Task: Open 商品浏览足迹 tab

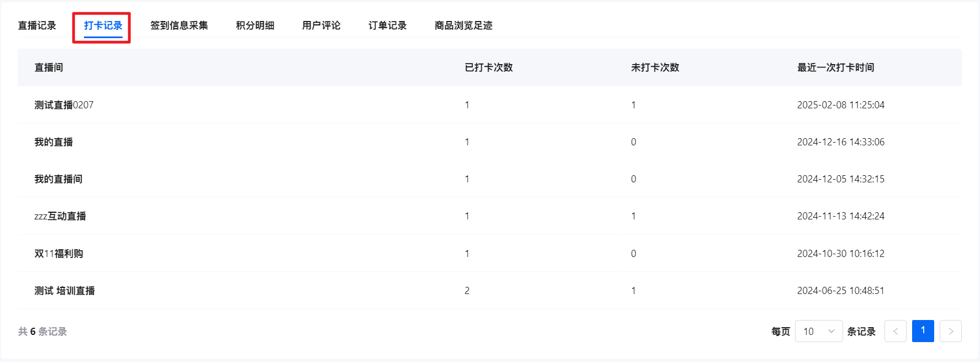Action: point(463,25)
